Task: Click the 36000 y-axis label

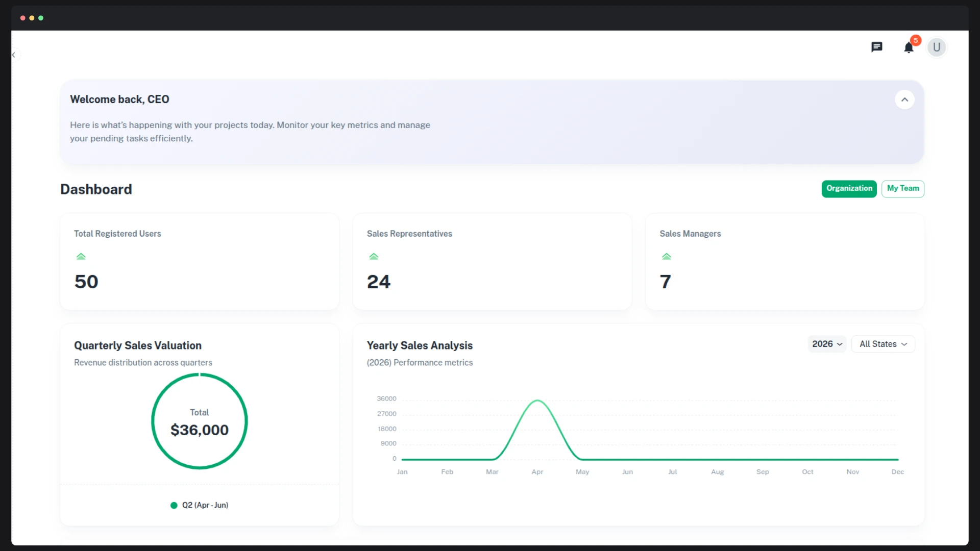Action: 386,398
